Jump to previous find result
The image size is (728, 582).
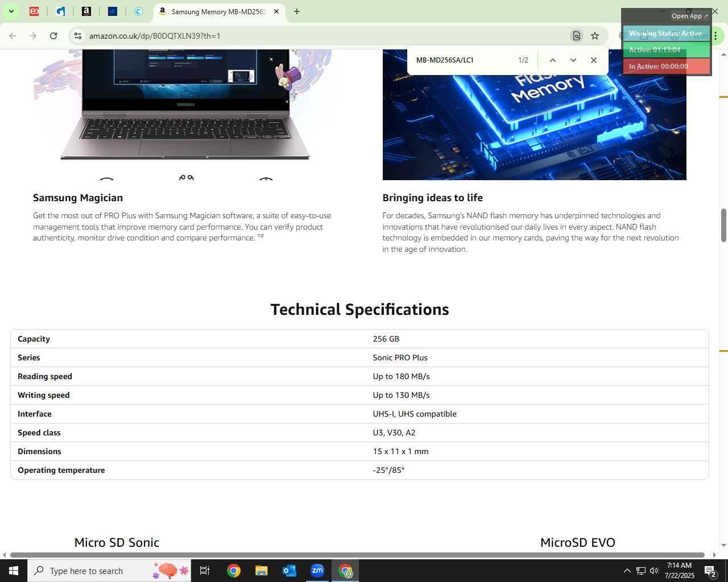pyautogui.click(x=552, y=60)
